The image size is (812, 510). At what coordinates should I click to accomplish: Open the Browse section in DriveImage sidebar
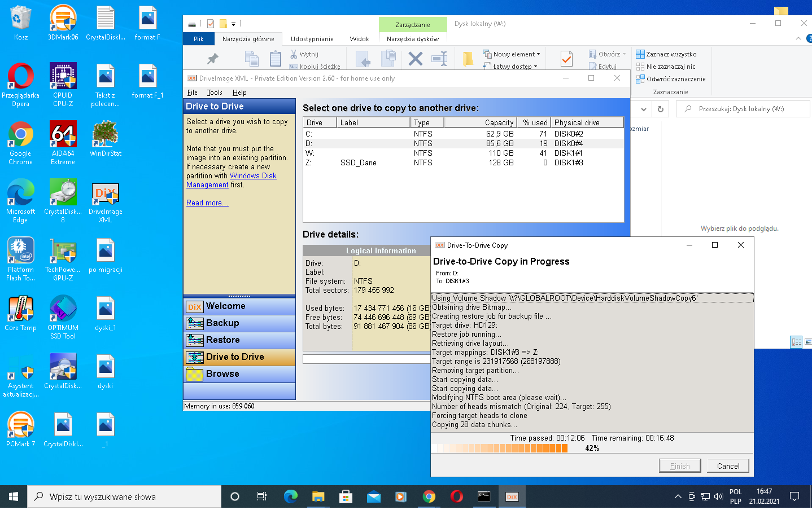[x=239, y=374]
